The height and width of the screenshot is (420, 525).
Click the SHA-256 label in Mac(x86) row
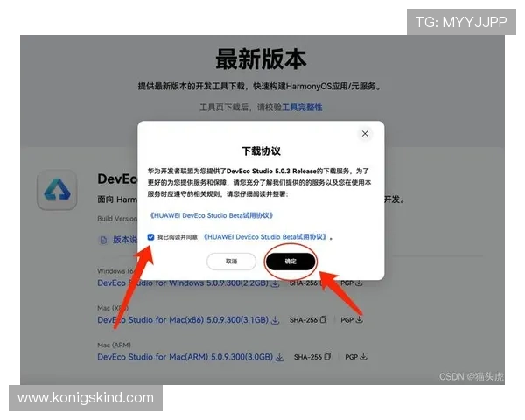[304, 320]
